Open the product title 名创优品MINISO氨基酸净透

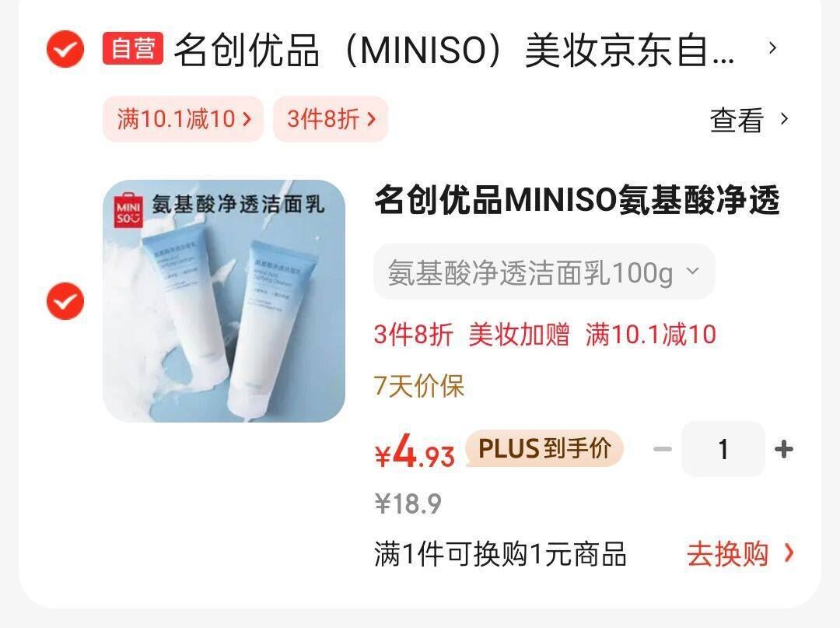click(x=577, y=200)
